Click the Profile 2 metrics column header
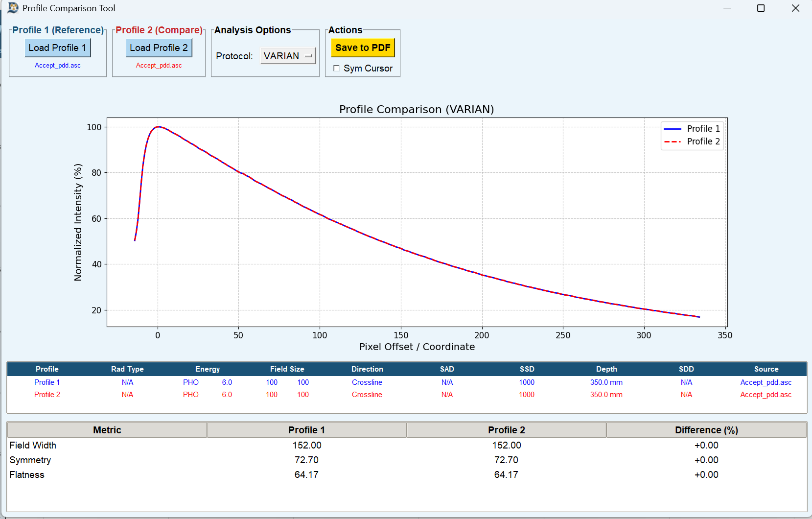This screenshot has width=812, height=519. pyautogui.click(x=506, y=430)
